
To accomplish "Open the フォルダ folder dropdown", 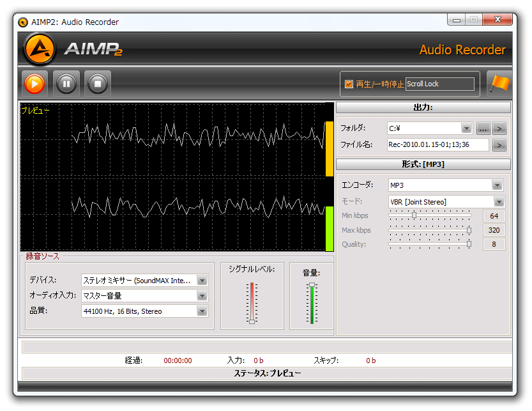I will tap(466, 128).
